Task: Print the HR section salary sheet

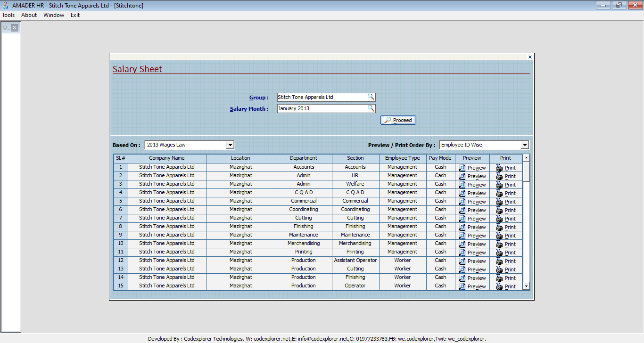Action: click(506, 176)
